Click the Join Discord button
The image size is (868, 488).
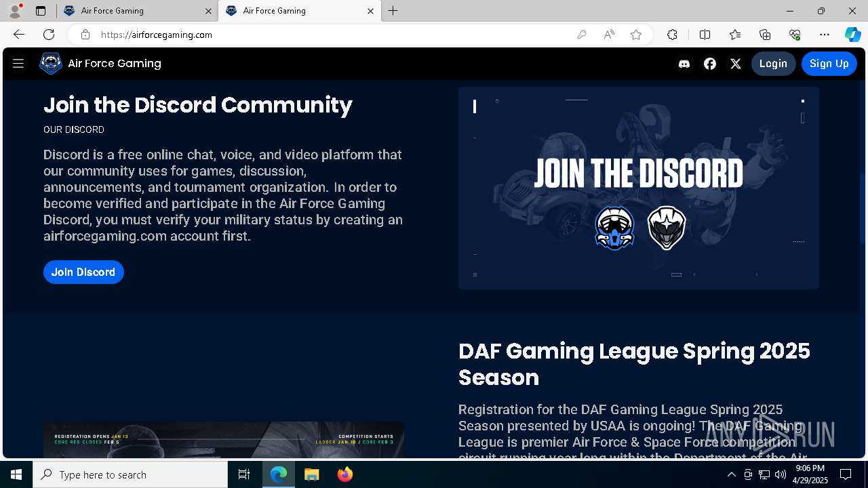[83, 272]
